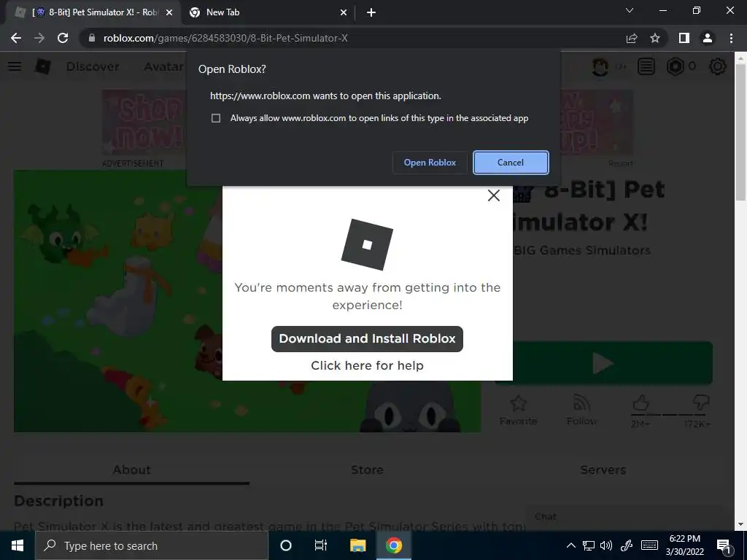Open the Click here for help link
This screenshot has height=560, width=747.
point(367,365)
